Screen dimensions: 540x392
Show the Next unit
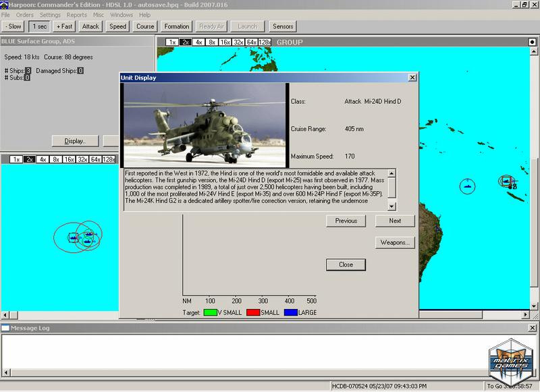[x=395, y=221]
